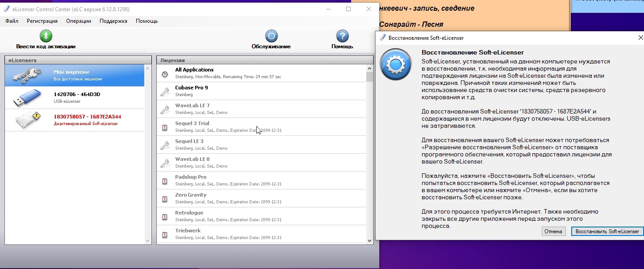Click the Лицензии panel header

265,60
